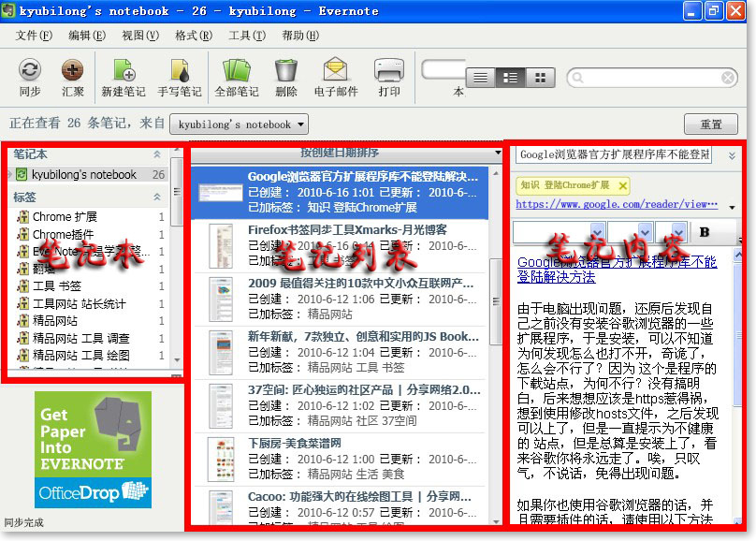Create a new note with 新建笔记
The width and height of the screenshot is (756, 541).
pos(124,70)
